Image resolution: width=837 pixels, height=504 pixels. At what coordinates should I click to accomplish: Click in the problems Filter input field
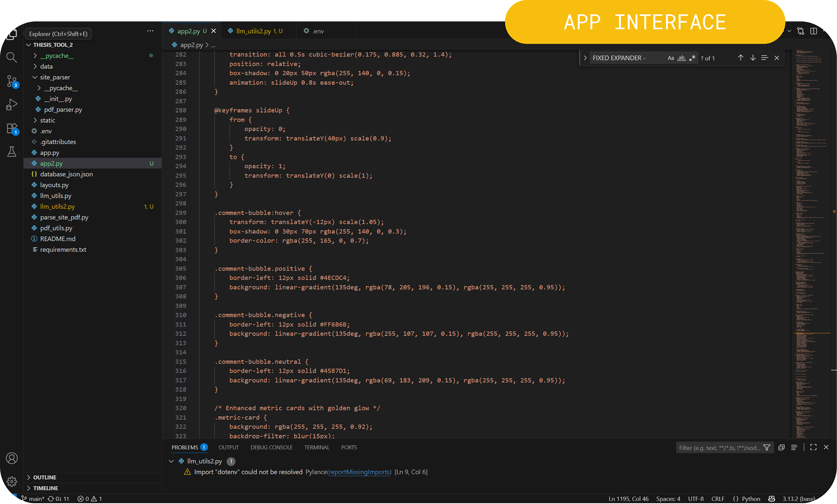pyautogui.click(x=719, y=448)
